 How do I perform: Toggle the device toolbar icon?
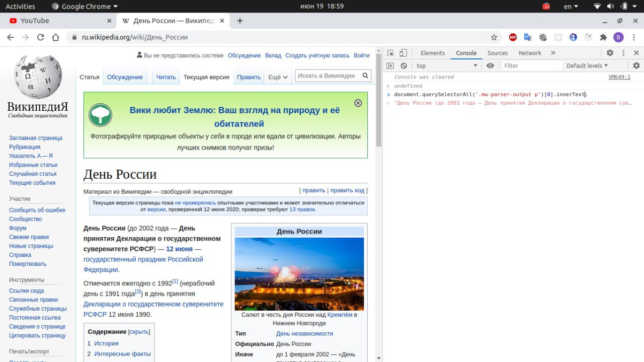click(403, 53)
